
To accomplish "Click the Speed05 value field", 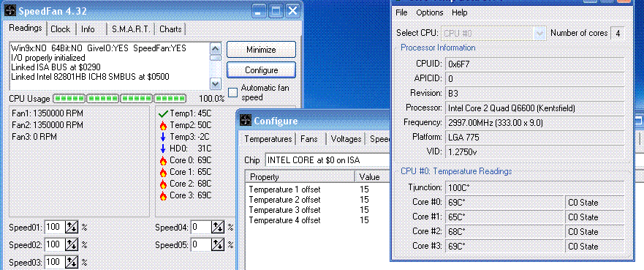I will coord(201,245).
